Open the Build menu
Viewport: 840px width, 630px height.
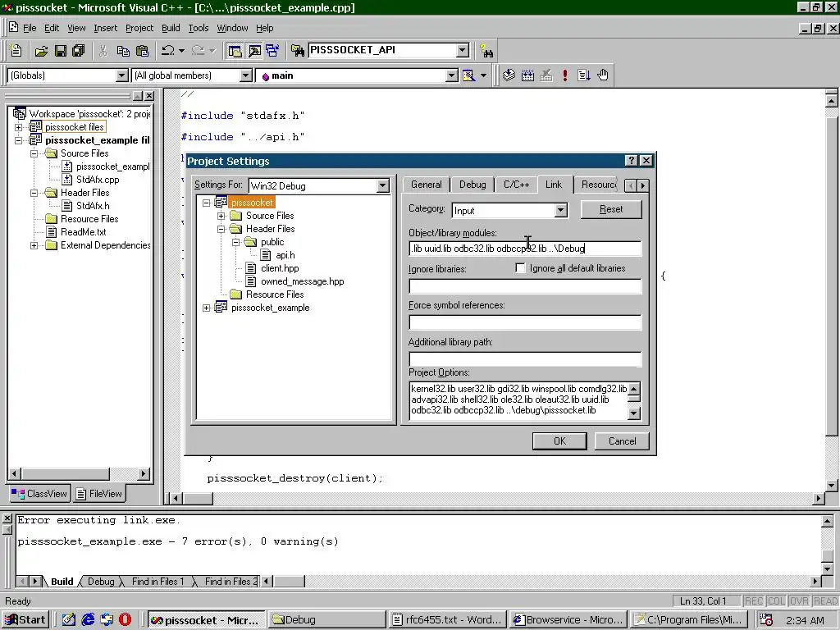pos(171,28)
